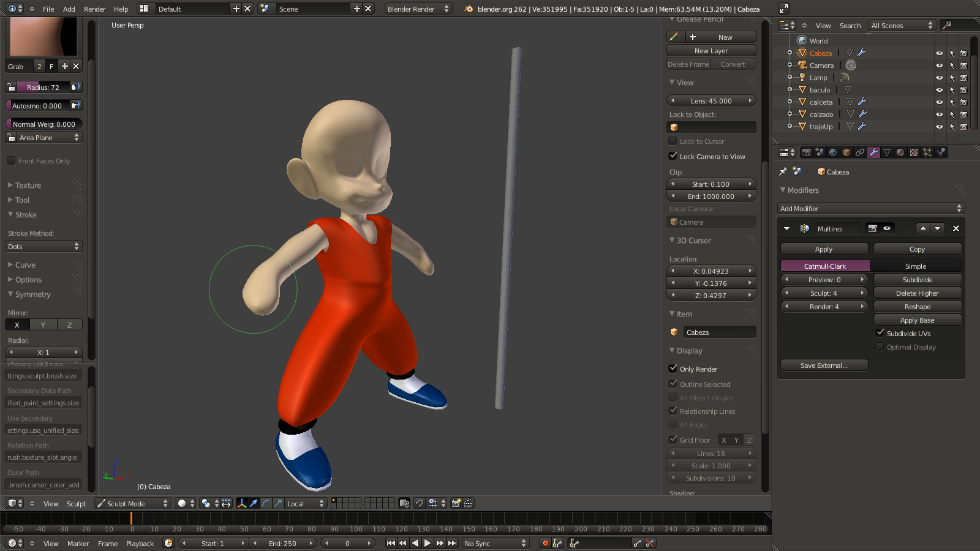The image size is (980, 551).
Task: Open the Stroke Method Dots dropdown
Action: (43, 246)
